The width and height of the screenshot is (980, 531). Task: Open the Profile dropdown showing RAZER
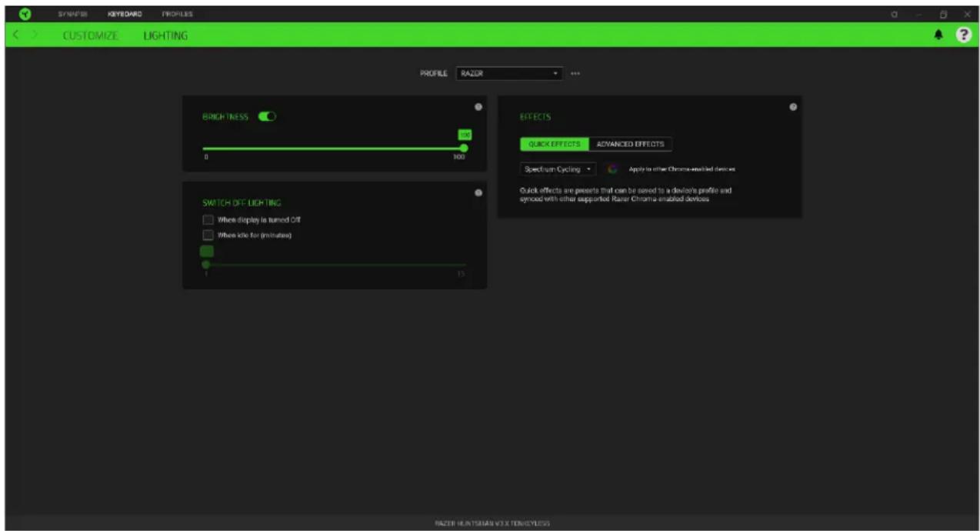[x=509, y=73]
